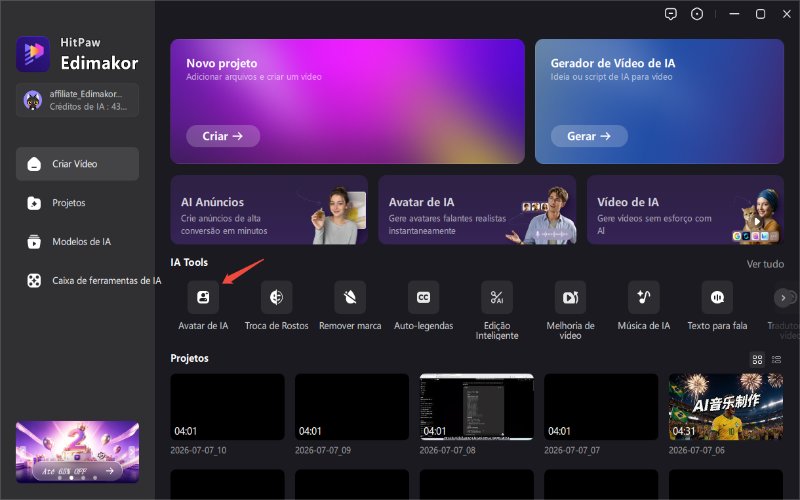Open project thumbnail 2026-07-07_08
Viewport: 800px width, 500px height.
pos(477,407)
